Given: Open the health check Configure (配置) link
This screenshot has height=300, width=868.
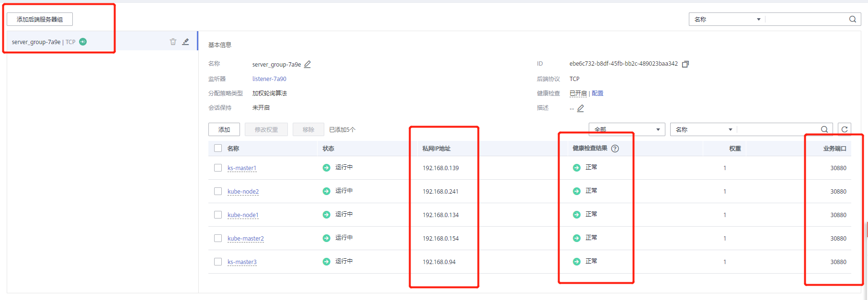Looking at the screenshot, I should pyautogui.click(x=597, y=93).
